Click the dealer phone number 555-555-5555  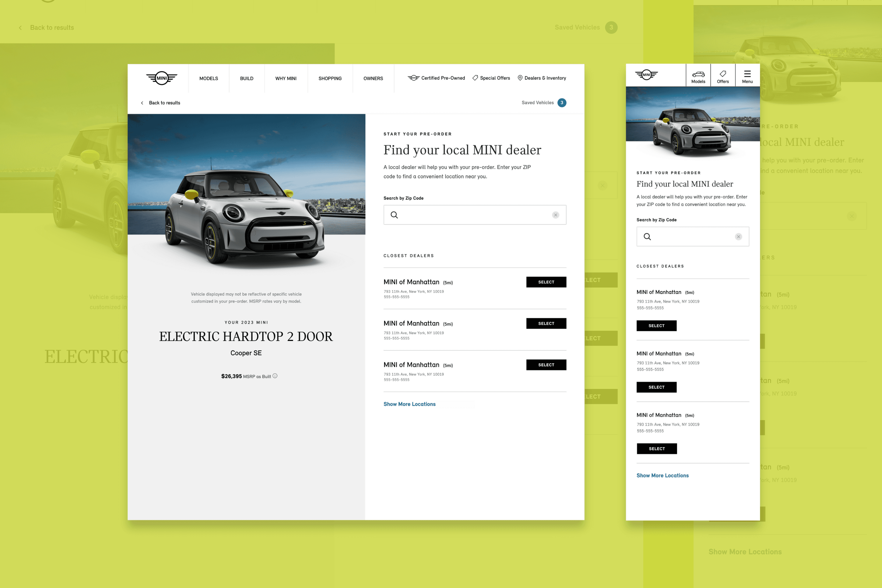pos(396,297)
